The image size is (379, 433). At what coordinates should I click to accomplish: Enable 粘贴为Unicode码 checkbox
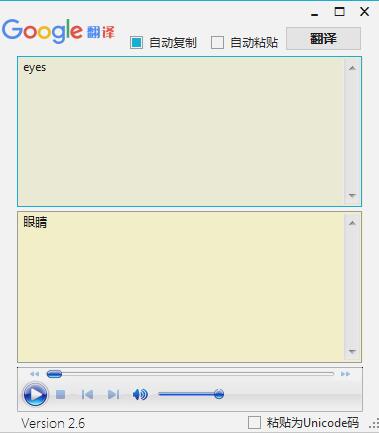click(x=254, y=423)
